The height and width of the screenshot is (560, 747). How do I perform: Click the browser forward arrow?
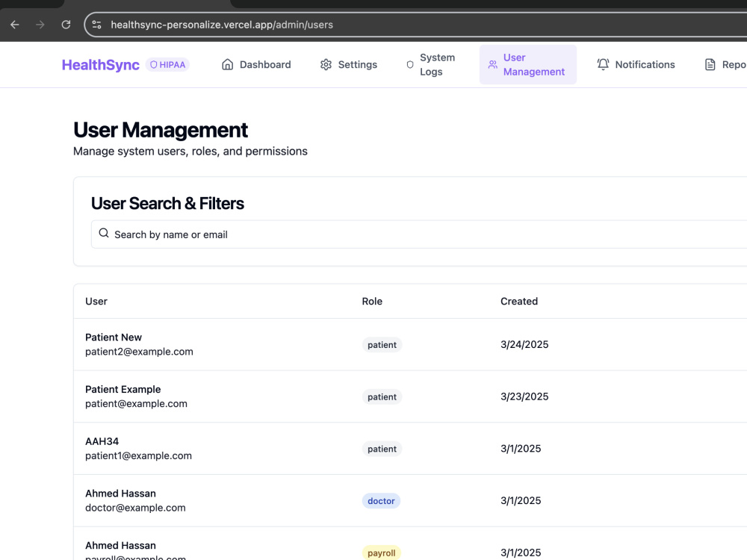40,25
